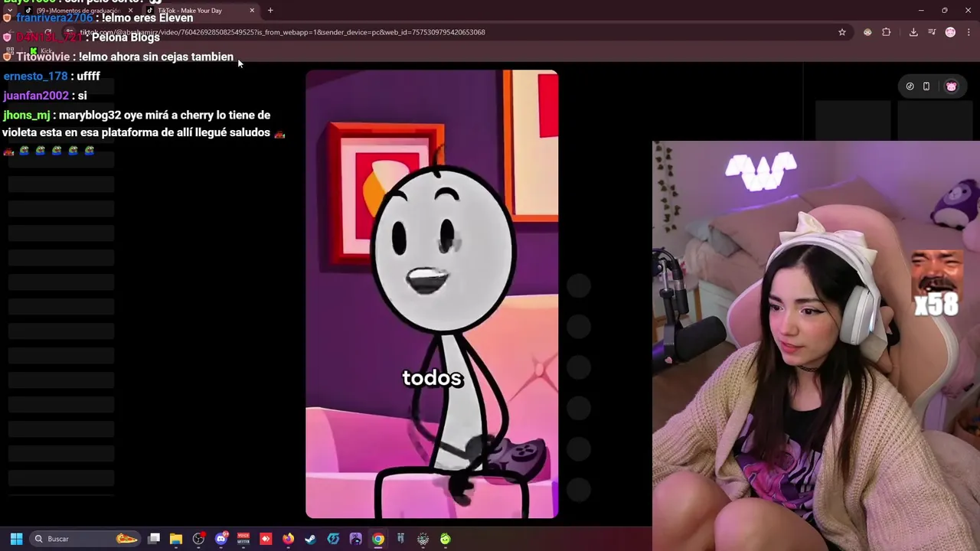Reload the current page

coord(47,32)
